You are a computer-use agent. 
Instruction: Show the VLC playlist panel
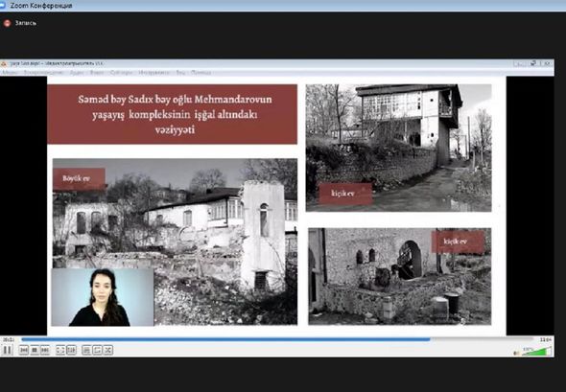pyautogui.click(x=86, y=350)
